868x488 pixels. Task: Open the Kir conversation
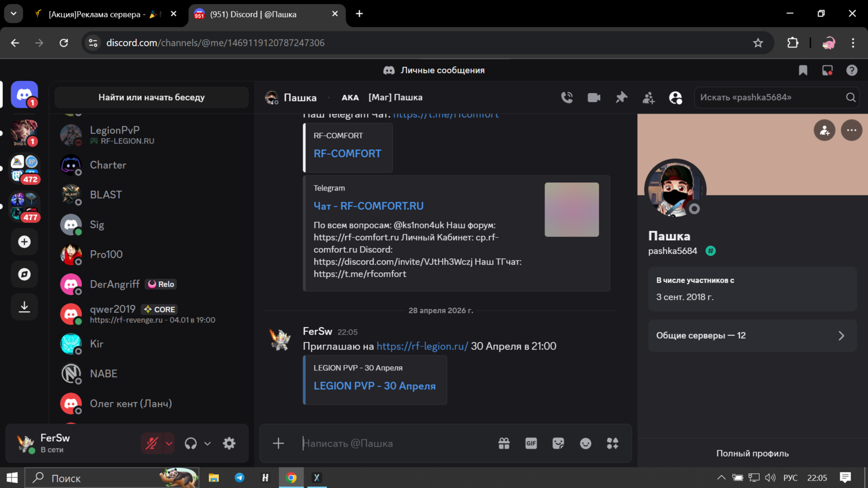(152, 344)
